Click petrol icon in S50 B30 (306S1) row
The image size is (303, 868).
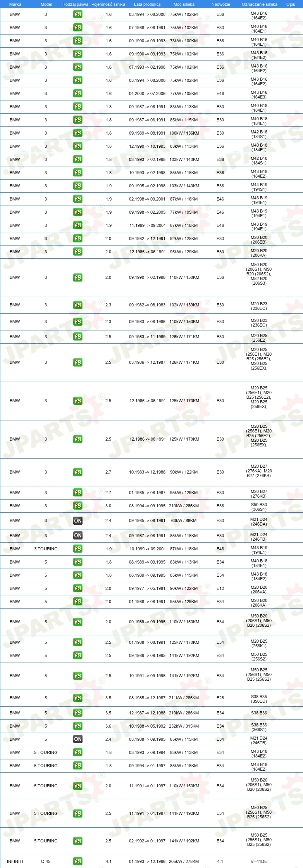(x=77, y=506)
